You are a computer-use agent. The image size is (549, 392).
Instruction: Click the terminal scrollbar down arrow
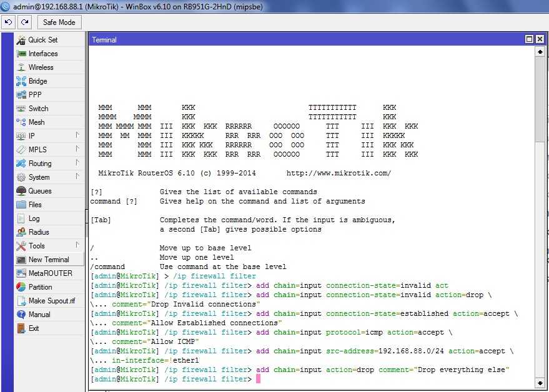[540, 383]
